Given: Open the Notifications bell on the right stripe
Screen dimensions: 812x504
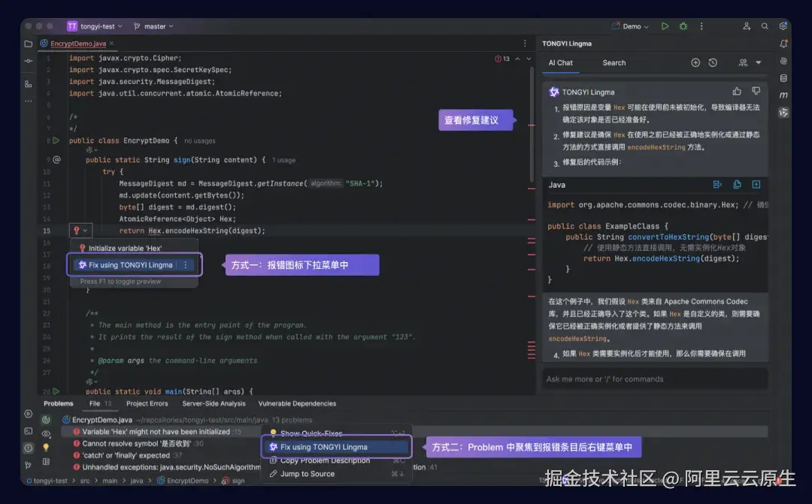Looking at the screenshot, I should [783, 44].
